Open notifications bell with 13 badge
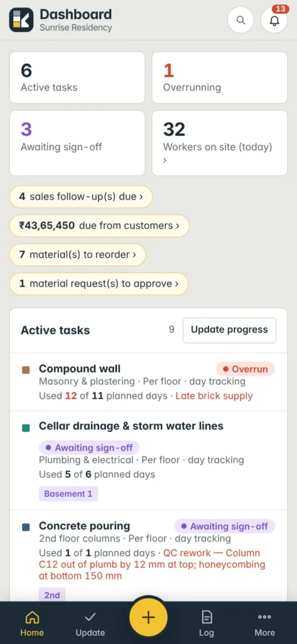The image size is (297, 644). (x=274, y=19)
